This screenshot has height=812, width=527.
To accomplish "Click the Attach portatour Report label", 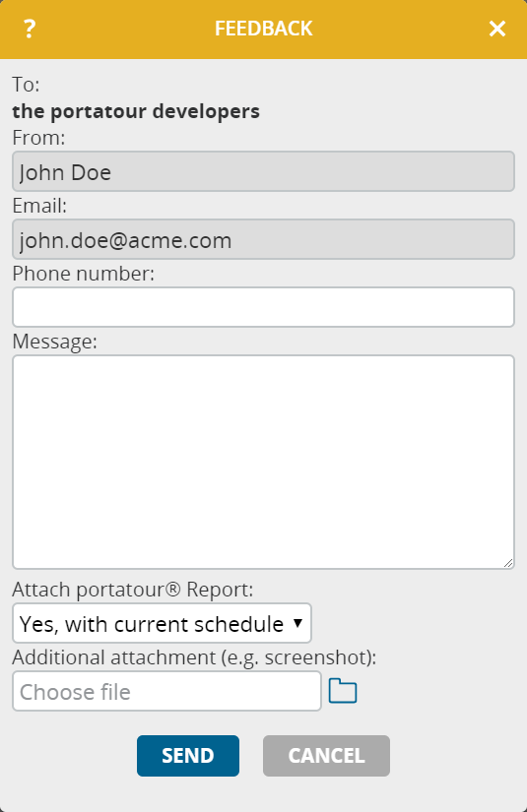I will coord(133,590).
